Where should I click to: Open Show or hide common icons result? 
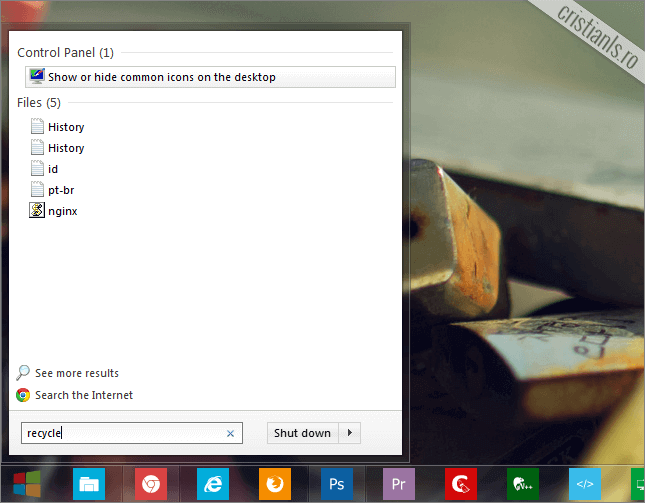[161, 77]
